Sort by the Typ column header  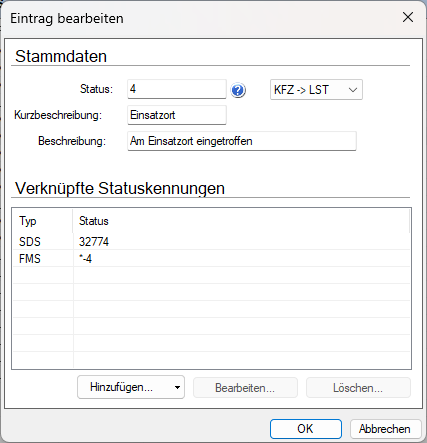point(42,221)
